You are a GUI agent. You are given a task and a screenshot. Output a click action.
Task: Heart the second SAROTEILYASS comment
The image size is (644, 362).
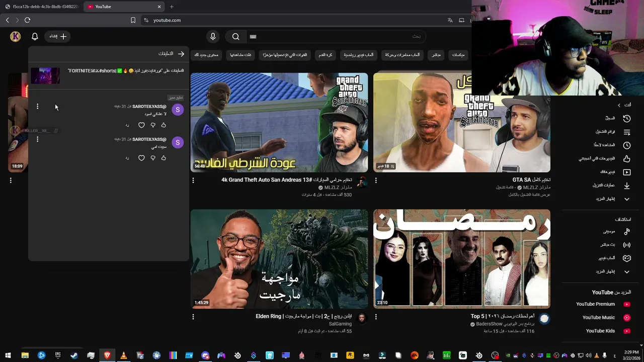[141, 158]
